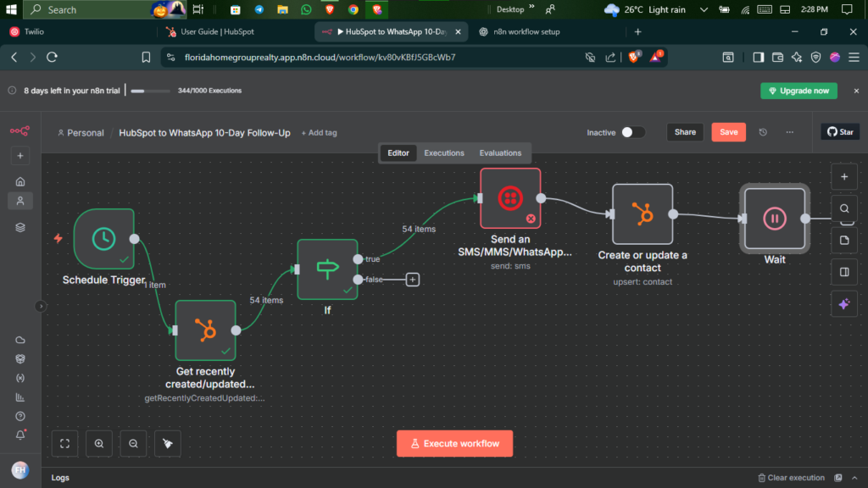868x488 pixels.
Task: Select the Schedule Trigger clock node
Action: (104, 239)
